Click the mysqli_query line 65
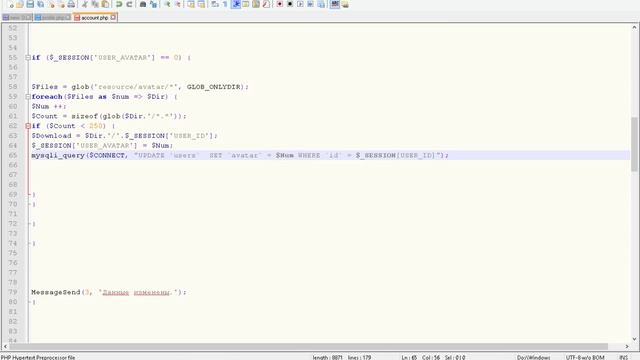Screen dimensions: 640x360 [x=240, y=156]
